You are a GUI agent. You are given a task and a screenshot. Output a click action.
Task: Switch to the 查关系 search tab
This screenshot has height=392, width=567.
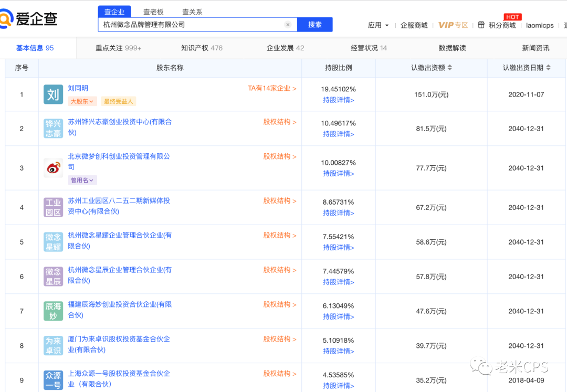[x=192, y=12]
